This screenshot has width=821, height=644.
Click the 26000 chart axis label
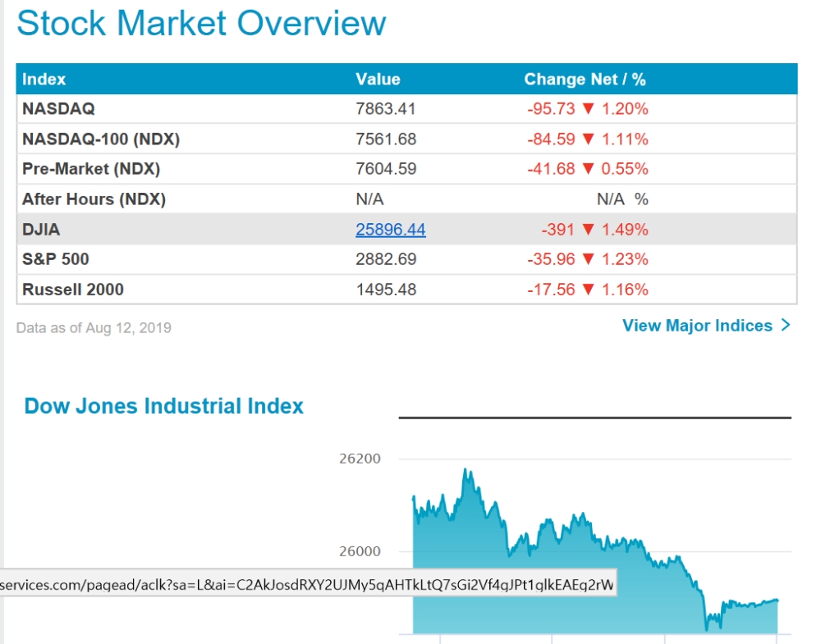pos(360,551)
